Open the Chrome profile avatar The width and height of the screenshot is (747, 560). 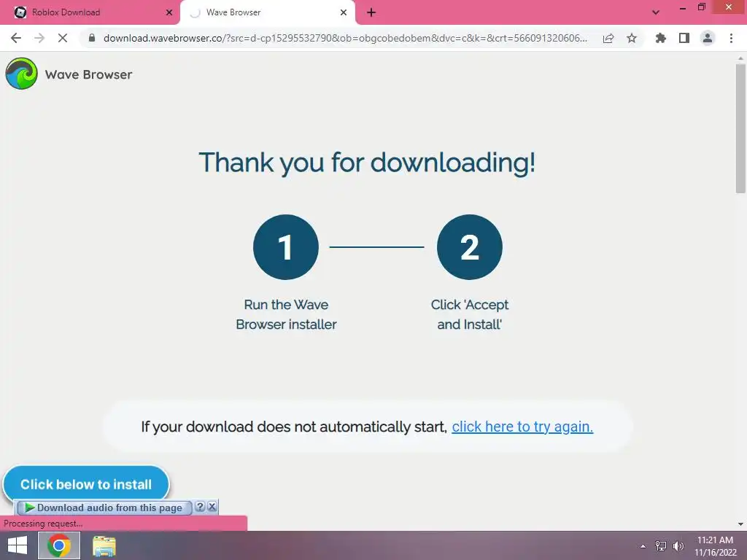click(x=708, y=38)
